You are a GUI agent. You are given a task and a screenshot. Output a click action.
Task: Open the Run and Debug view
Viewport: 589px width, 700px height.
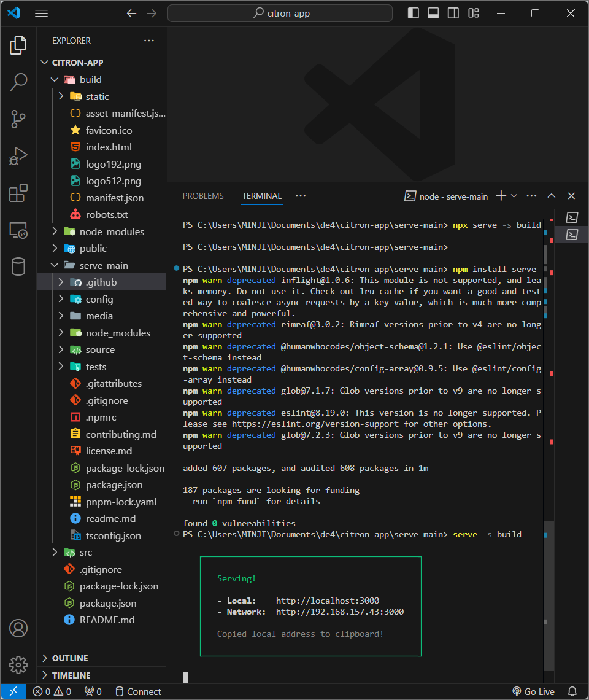[x=18, y=156]
